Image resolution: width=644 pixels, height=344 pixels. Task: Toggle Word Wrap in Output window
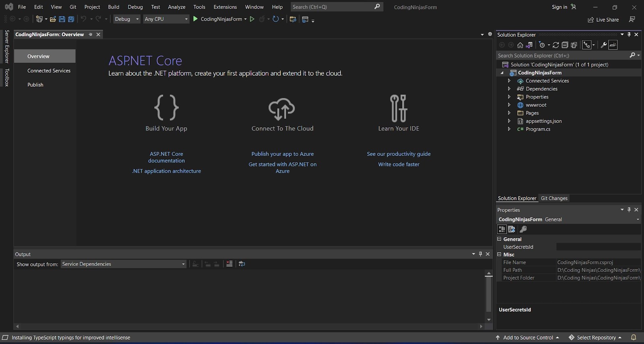[x=242, y=264]
